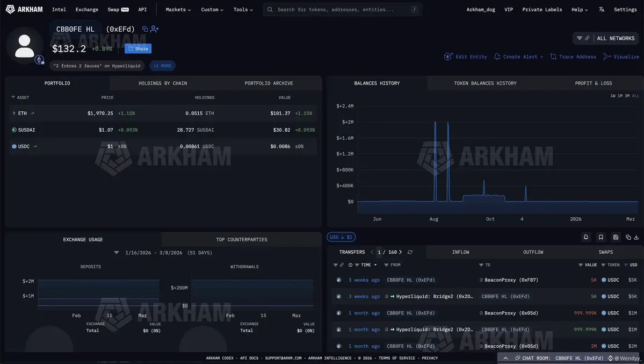Click the filter icon next to ALL NETWORKS
Viewport: 644px width, 364px height.
(x=579, y=38)
